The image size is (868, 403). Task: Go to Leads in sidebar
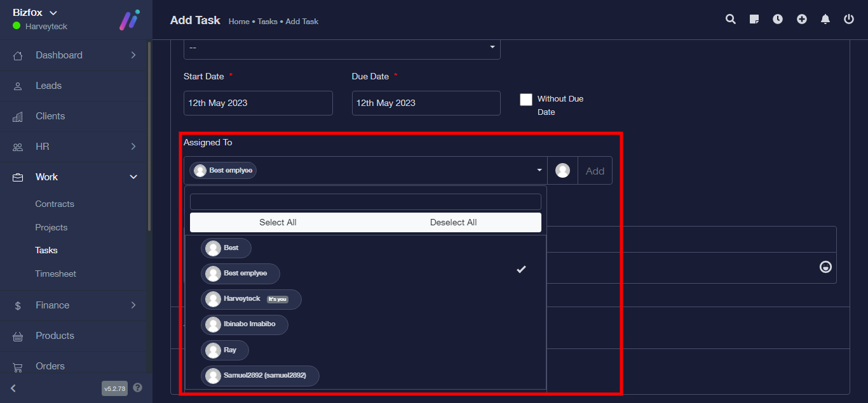coord(48,86)
